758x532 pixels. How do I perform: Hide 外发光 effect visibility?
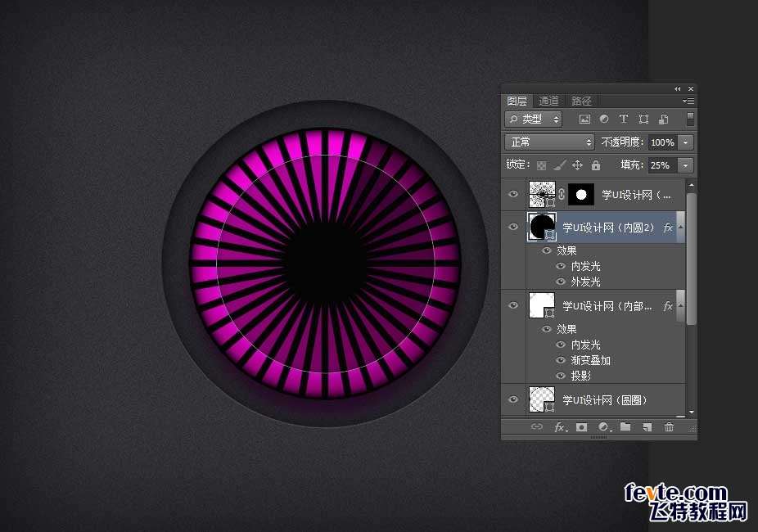[x=561, y=282]
